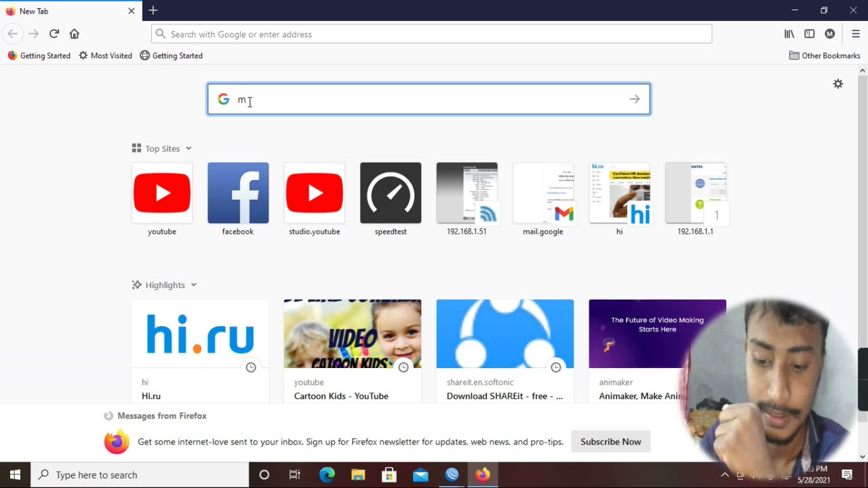Open a new tab with plus button
The width and height of the screenshot is (868, 488).
coord(153,10)
